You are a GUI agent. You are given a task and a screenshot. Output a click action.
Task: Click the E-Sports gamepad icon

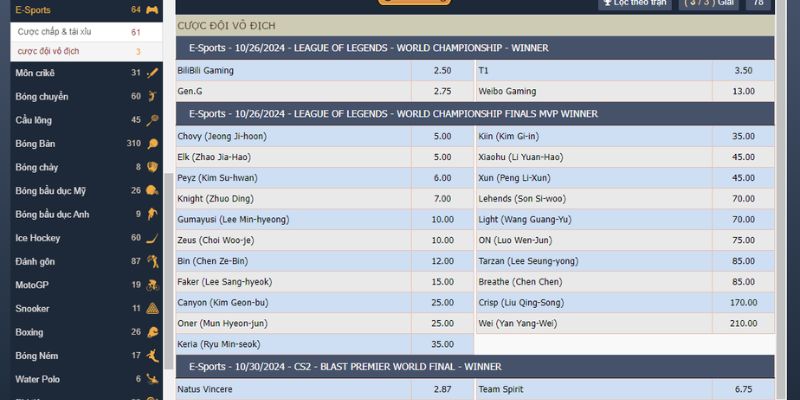pyautogui.click(x=152, y=10)
